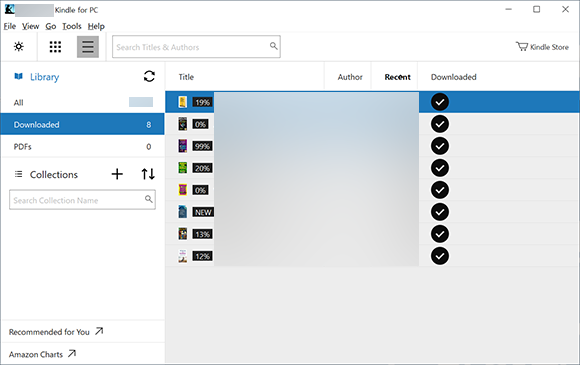Select the Downloaded filter in sidebar

(82, 124)
